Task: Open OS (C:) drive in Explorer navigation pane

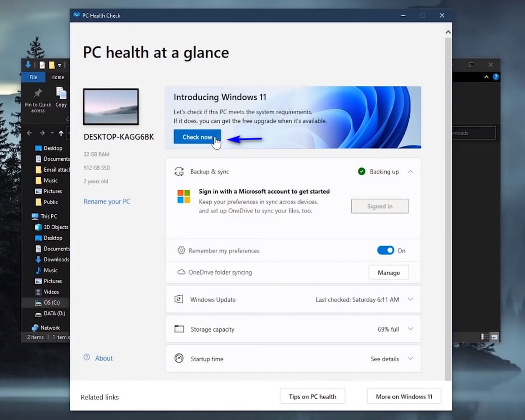Action: [x=47, y=303]
